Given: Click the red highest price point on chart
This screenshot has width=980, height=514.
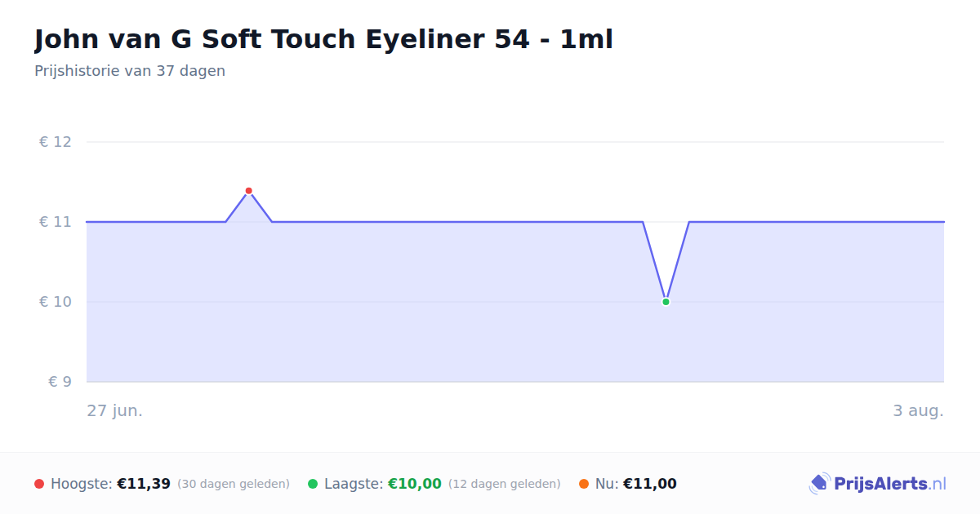Looking at the screenshot, I should 249,191.
